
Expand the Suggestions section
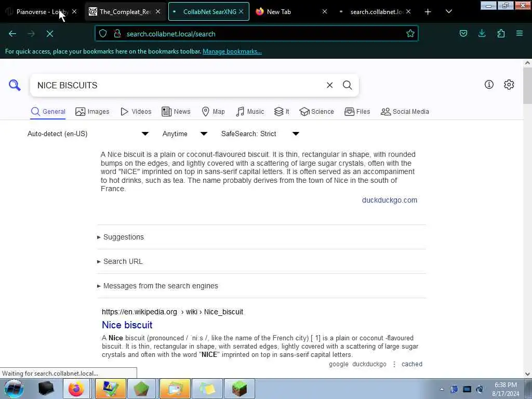click(x=121, y=237)
